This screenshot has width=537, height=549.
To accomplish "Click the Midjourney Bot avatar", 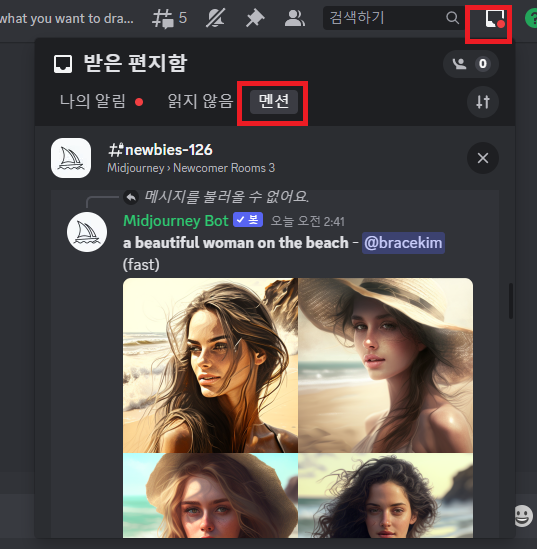I will (87, 232).
